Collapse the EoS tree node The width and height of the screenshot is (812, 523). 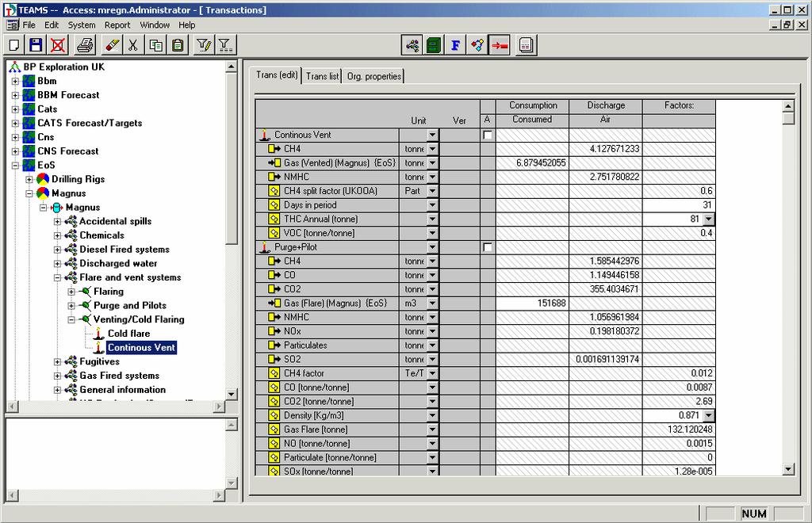pyautogui.click(x=16, y=166)
